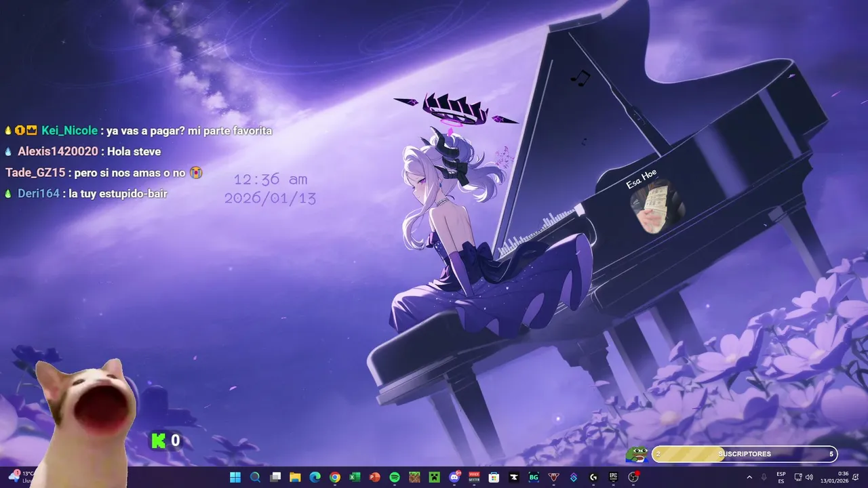Open Logitech G HUB from taskbar
This screenshot has height=488, width=868.
pyautogui.click(x=593, y=477)
